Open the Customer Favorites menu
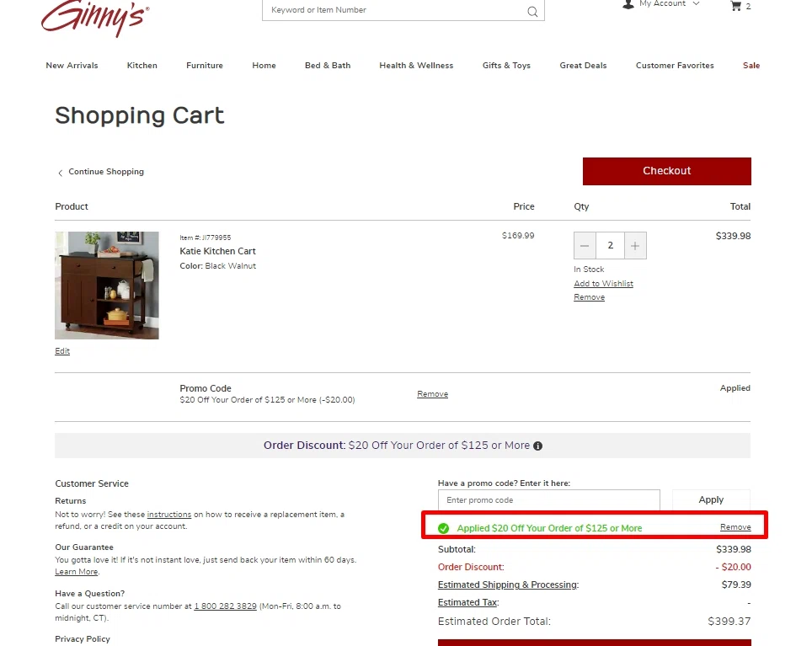812x646 pixels. (x=675, y=65)
